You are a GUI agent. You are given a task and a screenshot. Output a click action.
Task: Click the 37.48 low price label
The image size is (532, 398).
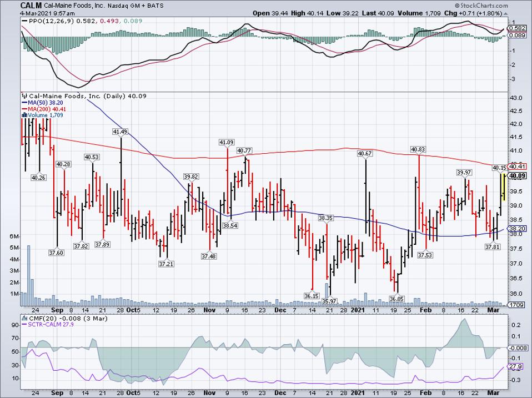pyautogui.click(x=209, y=256)
